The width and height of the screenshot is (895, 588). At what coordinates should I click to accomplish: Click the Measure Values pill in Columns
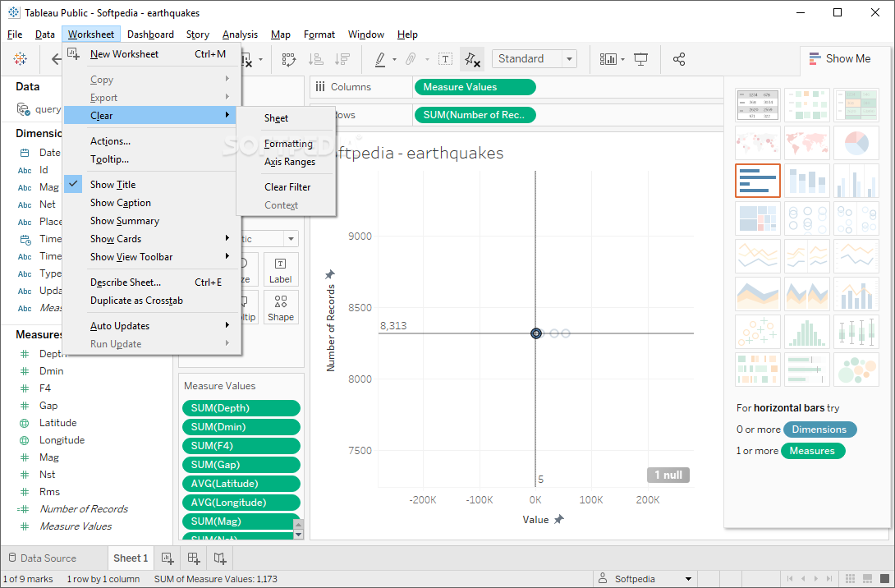475,87
